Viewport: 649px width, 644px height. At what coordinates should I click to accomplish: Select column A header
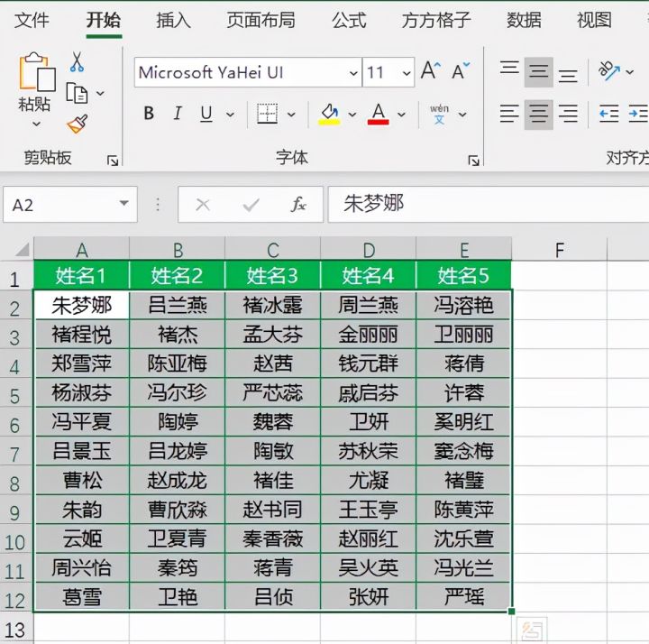pyautogui.click(x=81, y=250)
